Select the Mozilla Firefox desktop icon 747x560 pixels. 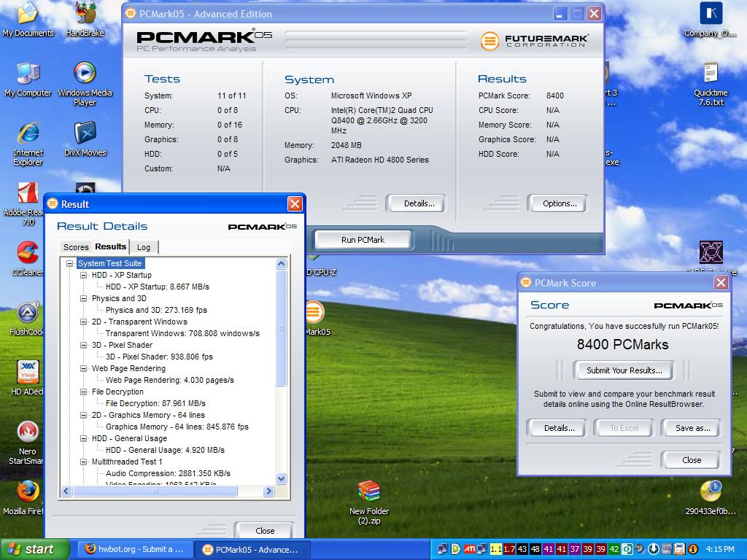[x=24, y=497]
